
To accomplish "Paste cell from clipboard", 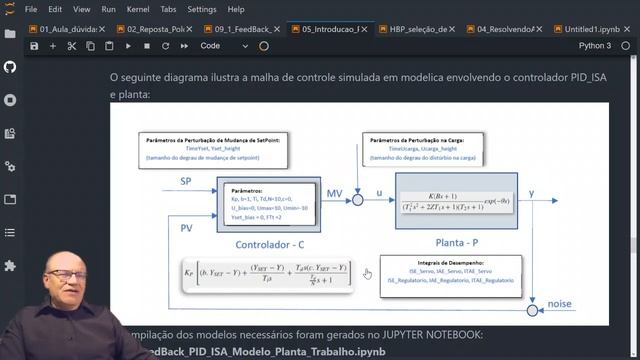I will (109, 46).
